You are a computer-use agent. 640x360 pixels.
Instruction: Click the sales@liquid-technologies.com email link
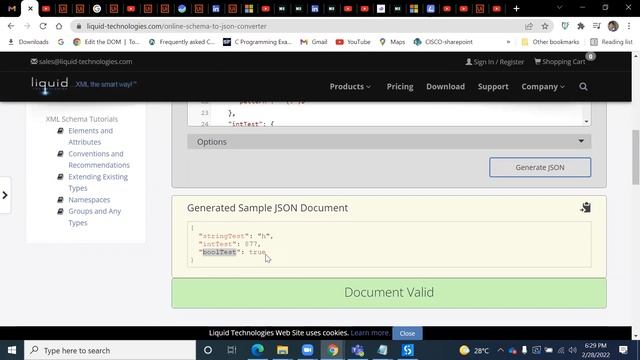(82, 62)
